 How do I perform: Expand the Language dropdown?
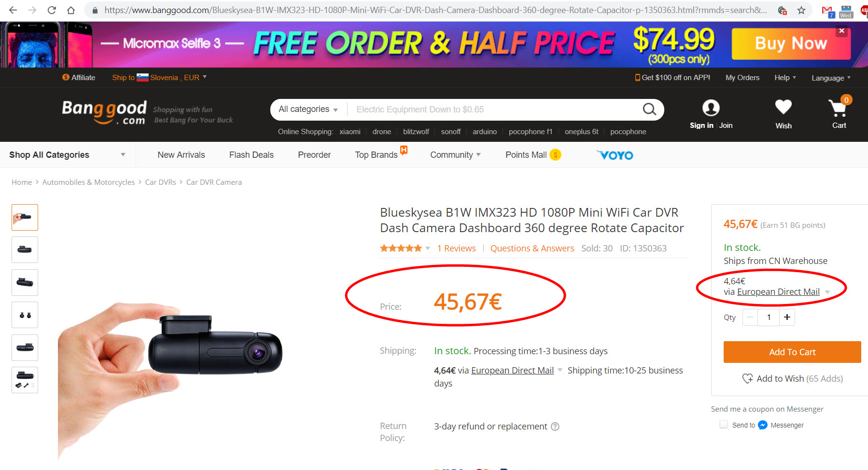click(831, 78)
